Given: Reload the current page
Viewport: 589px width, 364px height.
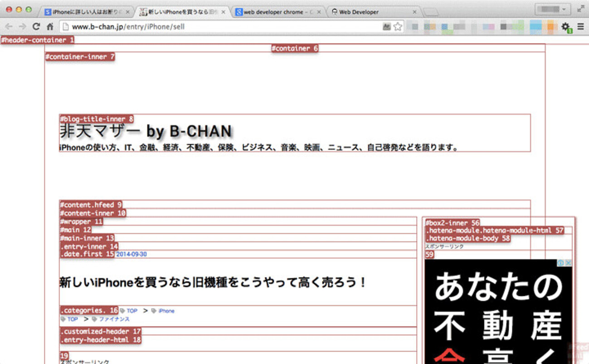Looking at the screenshot, I should tap(36, 26).
